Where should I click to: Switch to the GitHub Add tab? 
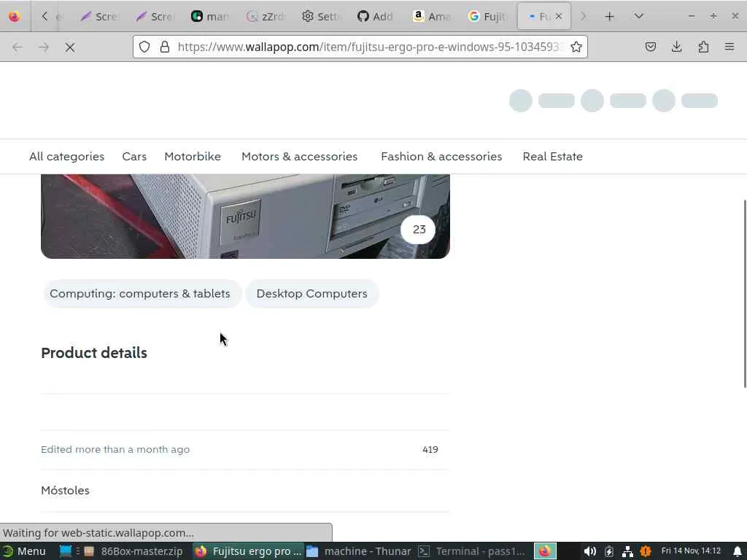(376, 16)
